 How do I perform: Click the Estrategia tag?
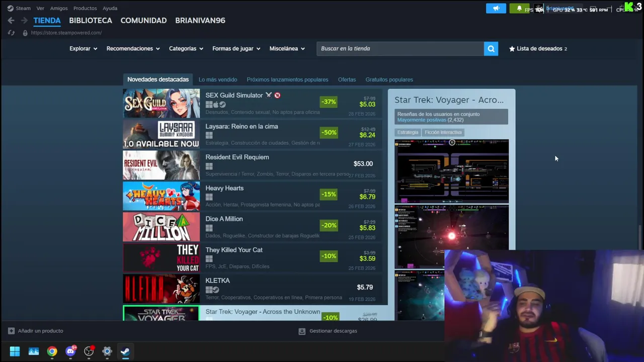pyautogui.click(x=408, y=132)
